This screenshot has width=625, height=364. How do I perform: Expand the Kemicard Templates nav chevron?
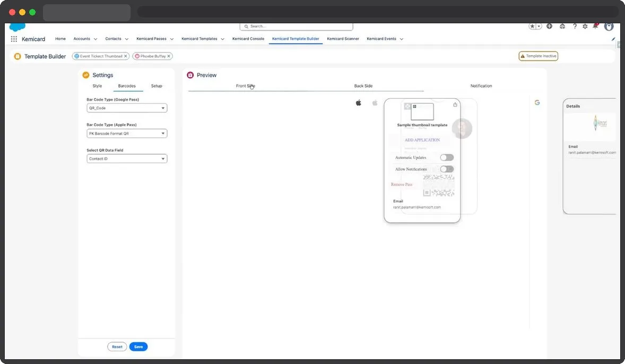222,39
